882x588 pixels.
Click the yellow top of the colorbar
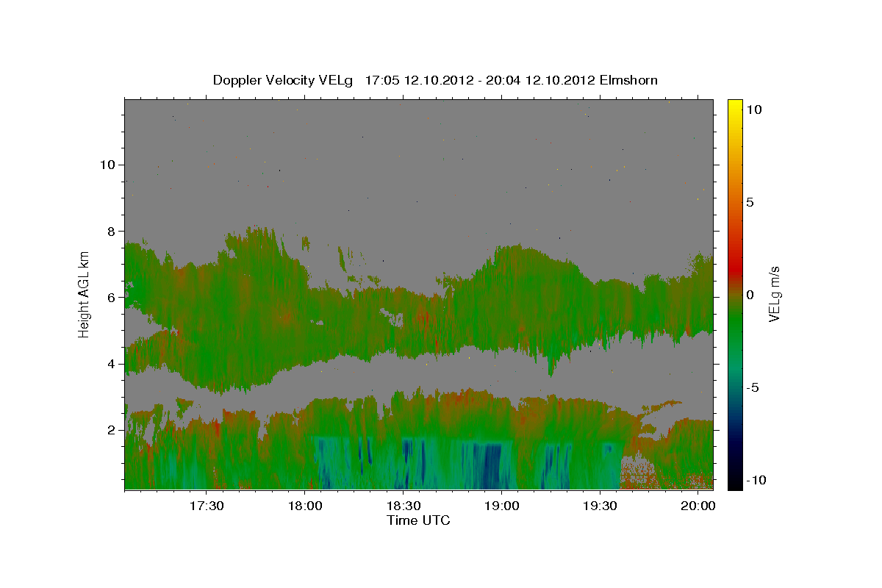click(735, 104)
